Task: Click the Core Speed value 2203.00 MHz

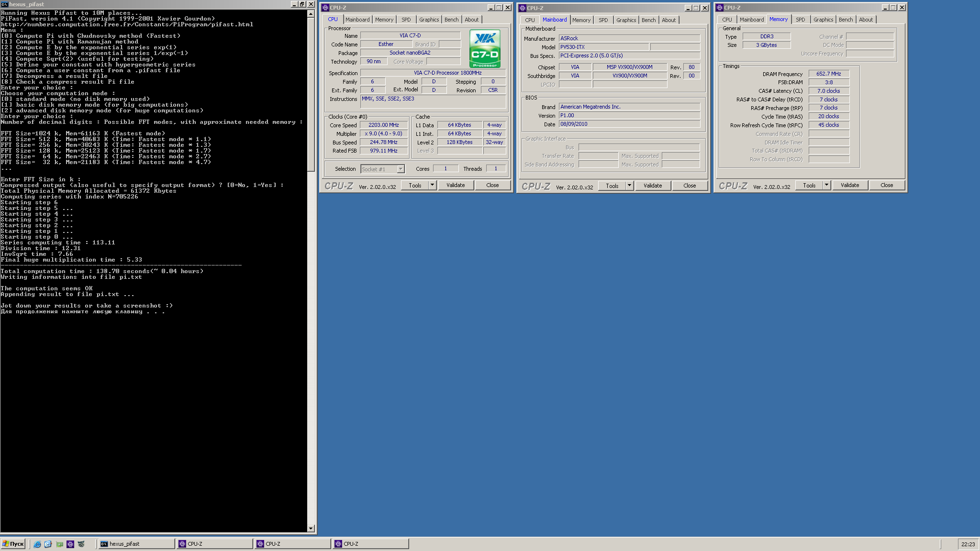Action: point(384,125)
